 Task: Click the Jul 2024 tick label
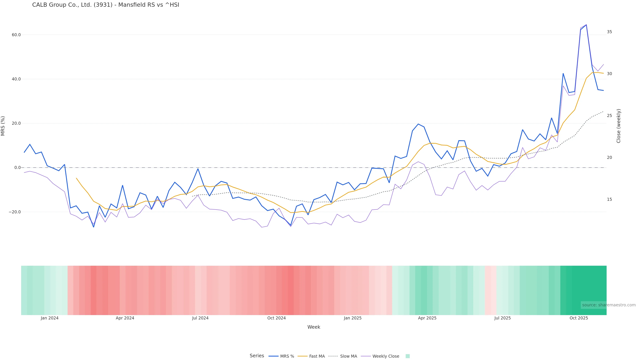200,318
